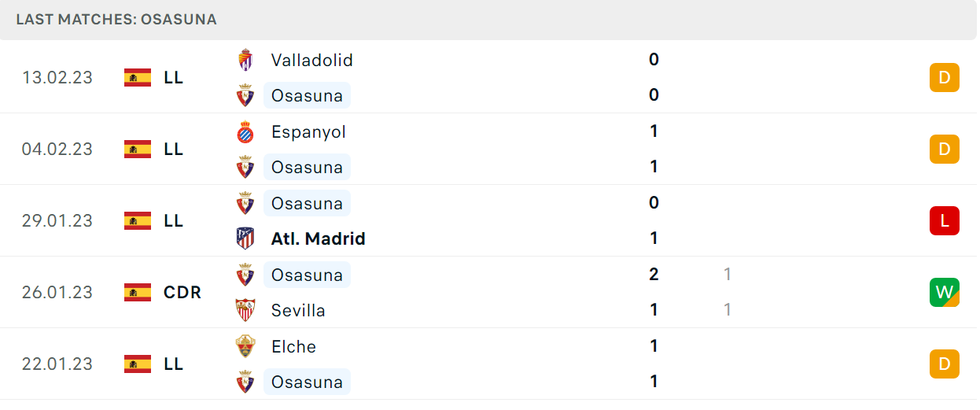
Task: Open the match dated 22.01.23
Action: click(488, 364)
